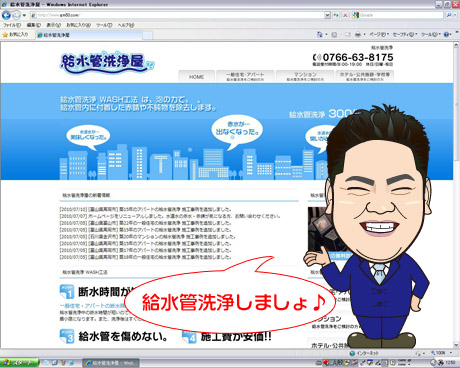Click the red Stop loading icon
Screen dimensions: 460x368
click(x=345, y=15)
